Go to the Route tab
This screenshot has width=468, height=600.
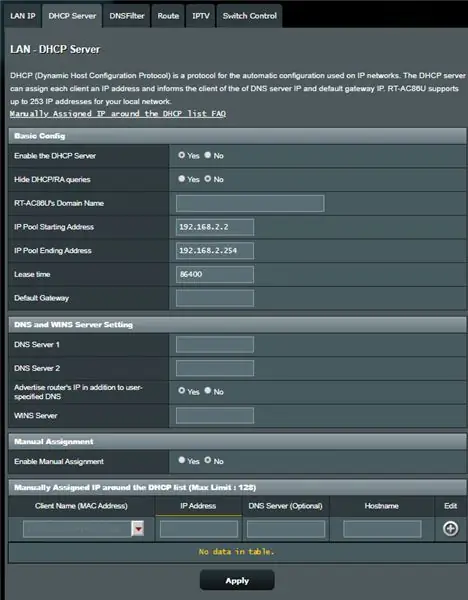pyautogui.click(x=168, y=16)
